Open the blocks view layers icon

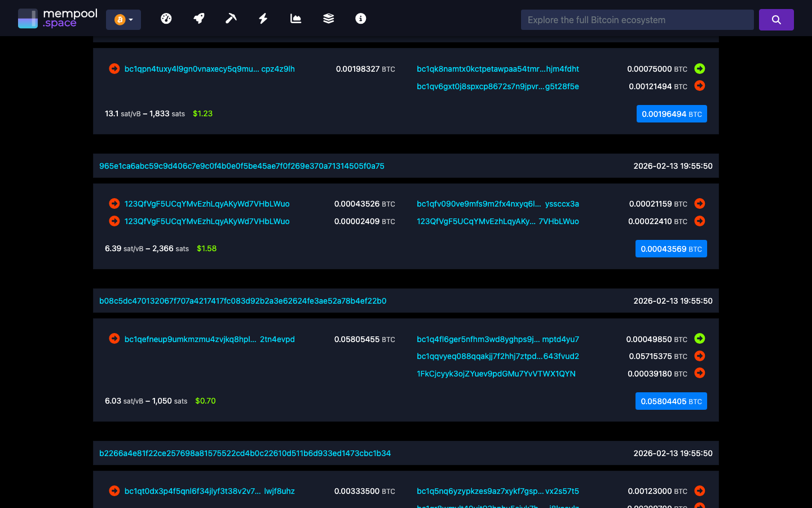pyautogui.click(x=328, y=19)
